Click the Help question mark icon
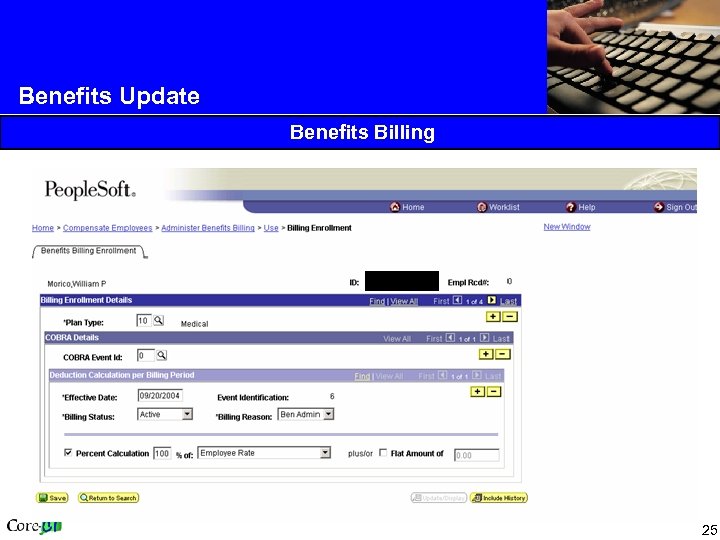This screenshot has width=720, height=540. tap(570, 207)
